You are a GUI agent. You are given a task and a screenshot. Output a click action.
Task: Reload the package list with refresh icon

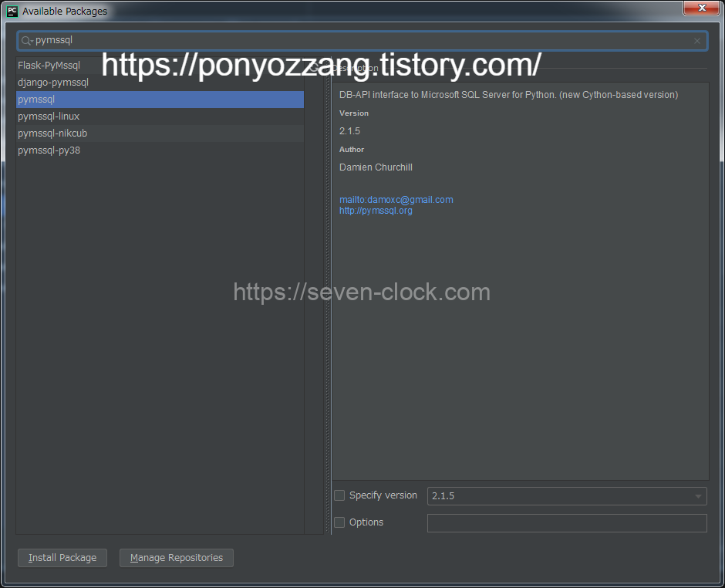click(315, 68)
